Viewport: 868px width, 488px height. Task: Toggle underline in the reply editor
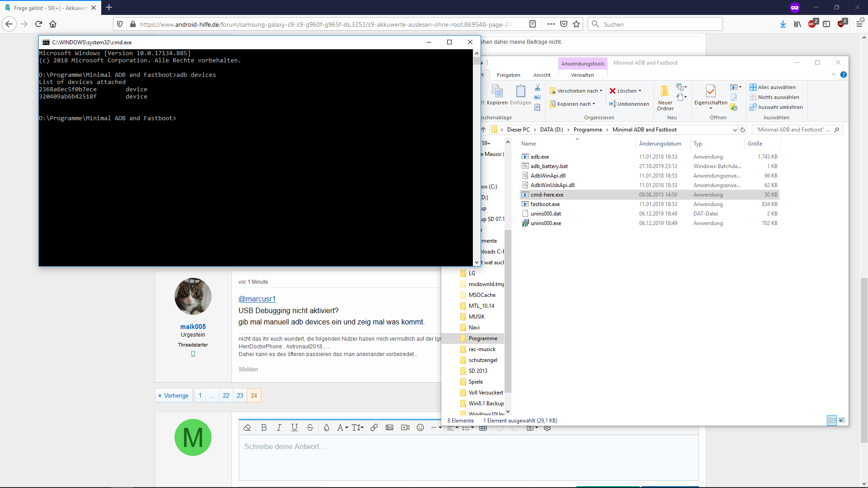294,427
